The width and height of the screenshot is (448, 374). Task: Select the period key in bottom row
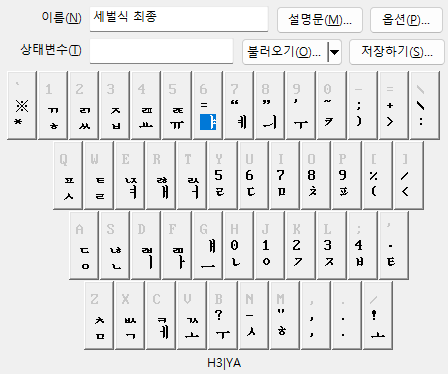click(x=347, y=315)
